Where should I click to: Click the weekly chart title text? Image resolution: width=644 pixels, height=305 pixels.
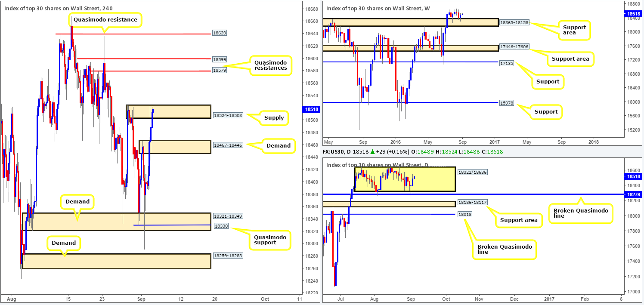tap(378, 9)
